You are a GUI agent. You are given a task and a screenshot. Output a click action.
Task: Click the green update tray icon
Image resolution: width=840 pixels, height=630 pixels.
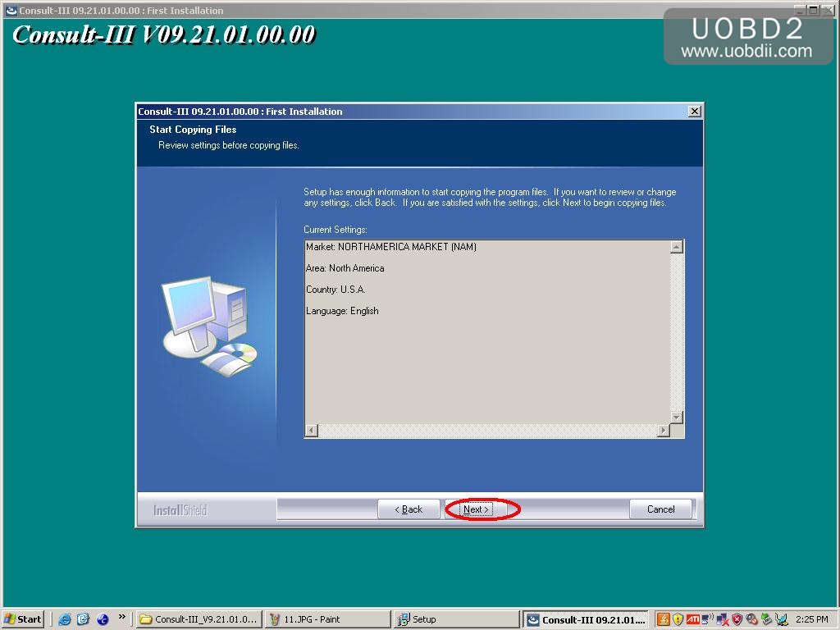pyautogui.click(x=766, y=619)
